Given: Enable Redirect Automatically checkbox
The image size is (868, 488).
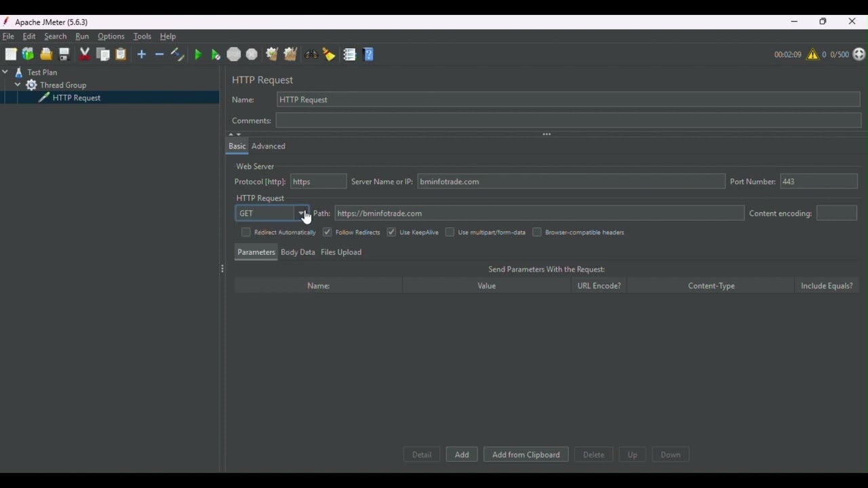Looking at the screenshot, I should [246, 232].
